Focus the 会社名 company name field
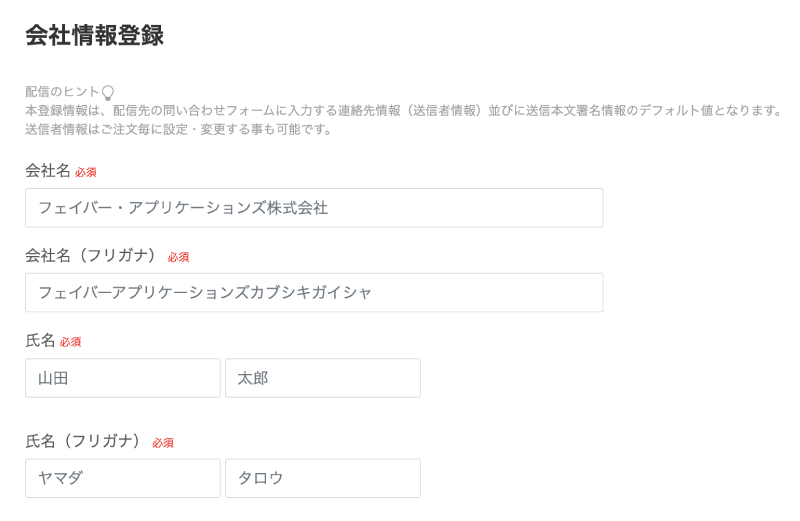800x521 pixels. (314, 208)
